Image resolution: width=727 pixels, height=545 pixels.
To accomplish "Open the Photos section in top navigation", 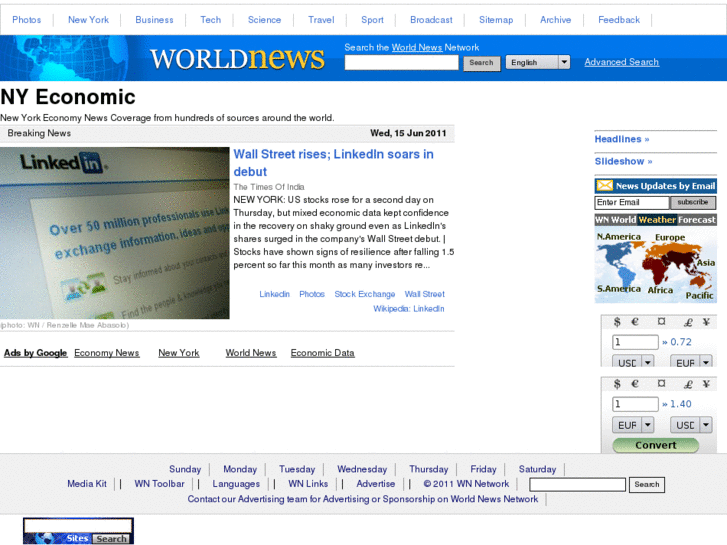I will 26,20.
